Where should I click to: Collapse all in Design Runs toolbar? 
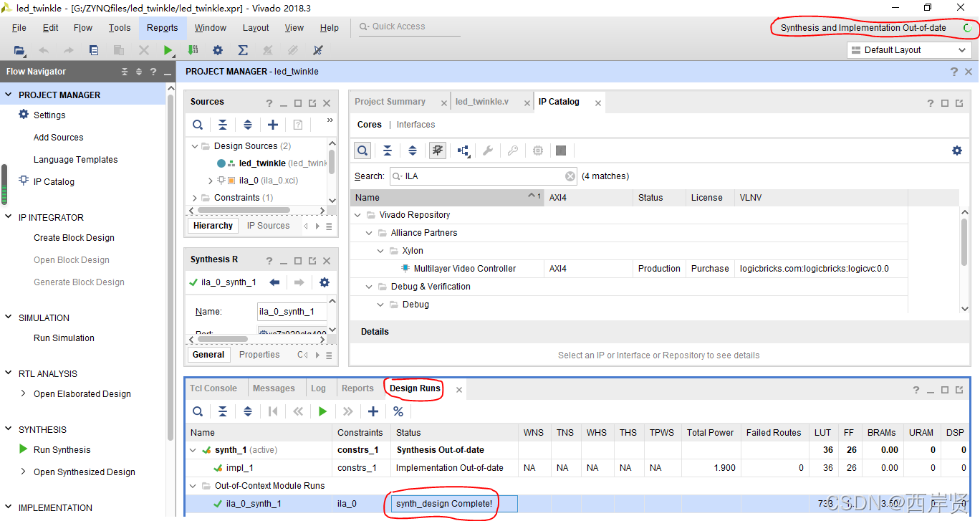click(x=223, y=411)
